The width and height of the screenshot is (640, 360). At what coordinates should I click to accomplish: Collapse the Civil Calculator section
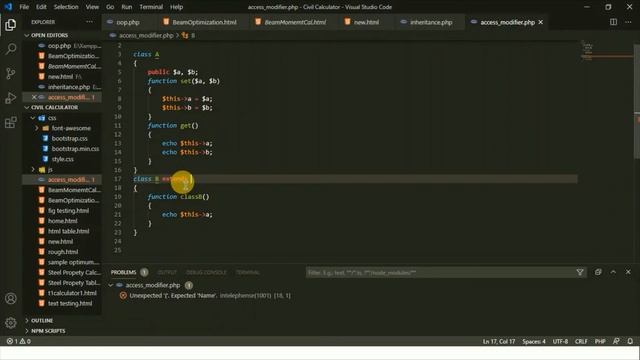(x=27, y=107)
